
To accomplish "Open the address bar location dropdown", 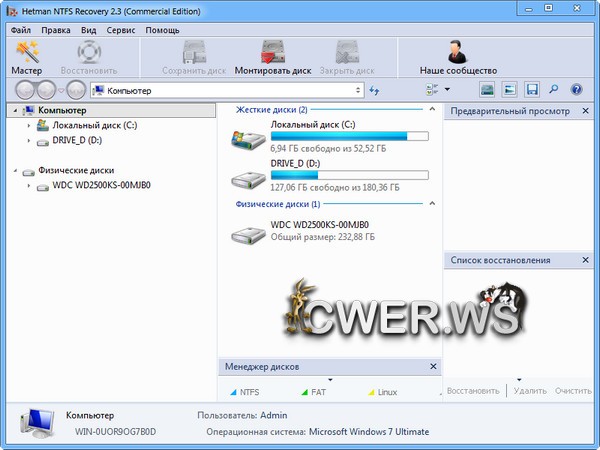I will point(358,90).
